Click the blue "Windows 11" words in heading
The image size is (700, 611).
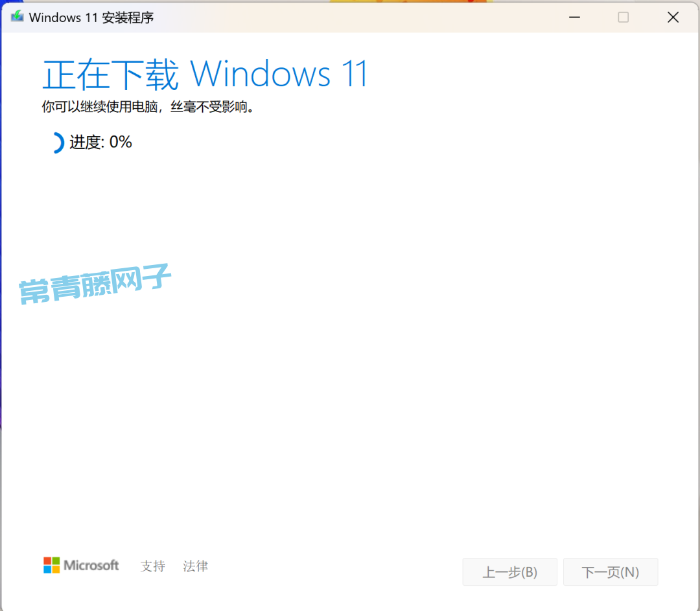coord(279,75)
